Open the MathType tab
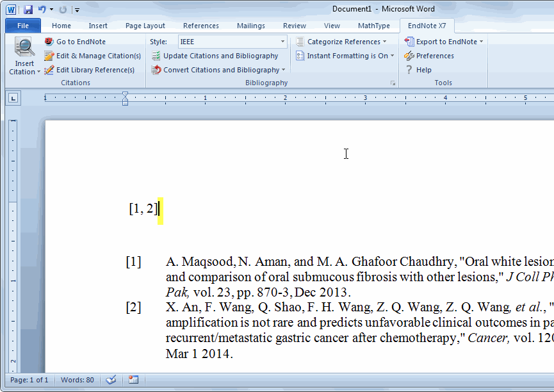 (373, 26)
